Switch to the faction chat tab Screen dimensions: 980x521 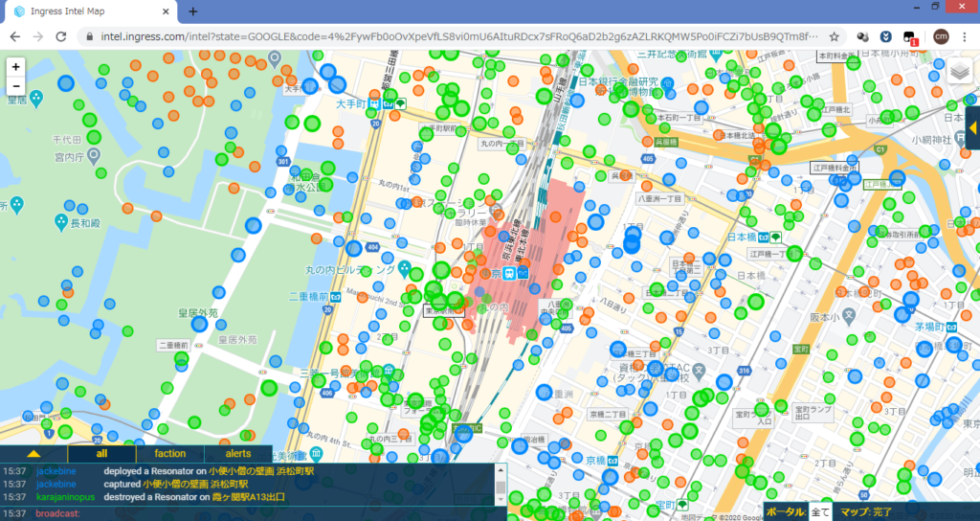(169, 453)
